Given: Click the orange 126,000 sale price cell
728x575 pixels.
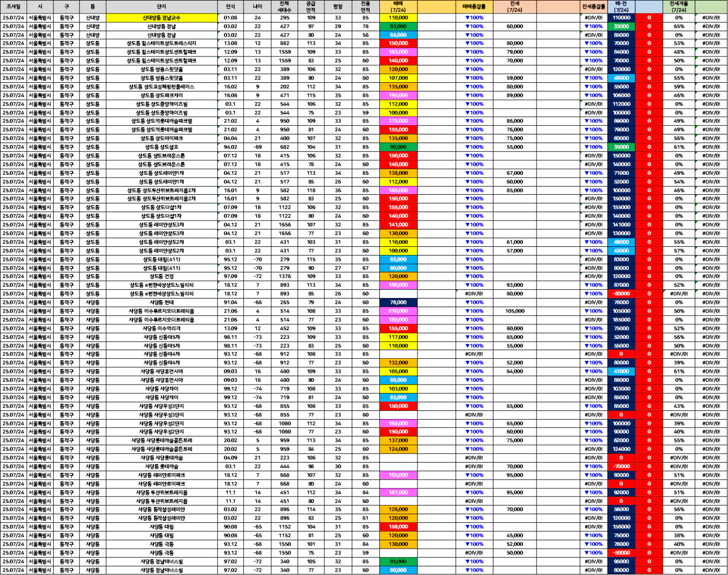Looking at the screenshot, I should [x=398, y=509].
